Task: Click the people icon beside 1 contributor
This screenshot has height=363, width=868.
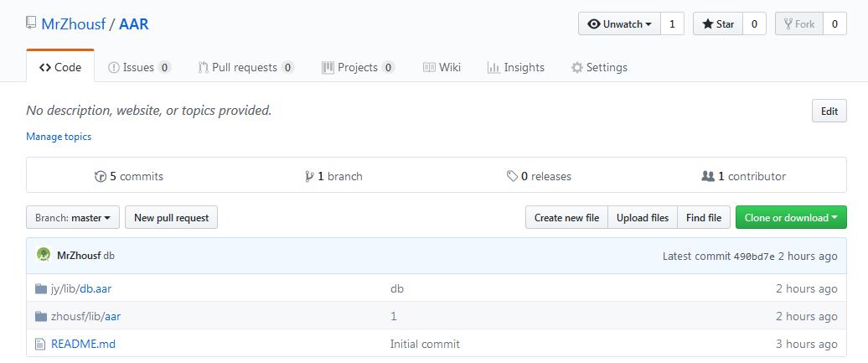Action: [x=707, y=176]
